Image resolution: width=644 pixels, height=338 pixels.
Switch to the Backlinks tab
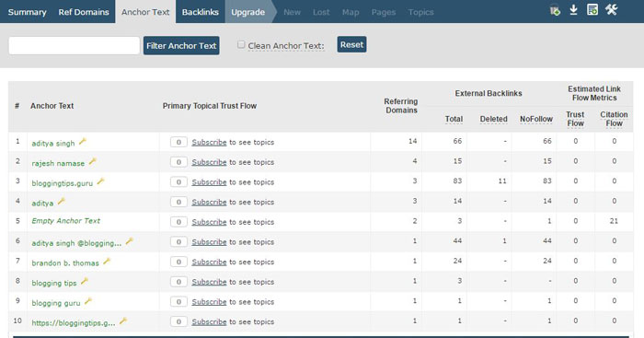[201, 12]
